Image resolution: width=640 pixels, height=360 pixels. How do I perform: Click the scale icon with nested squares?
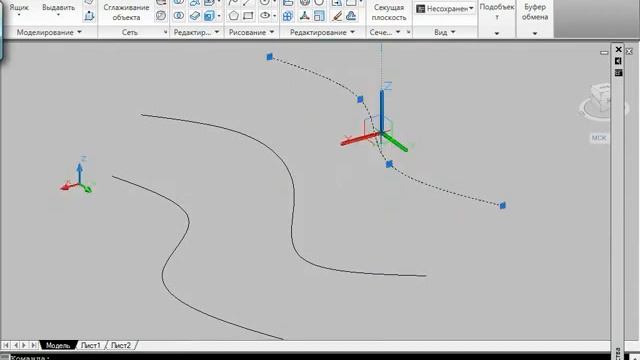point(319,16)
